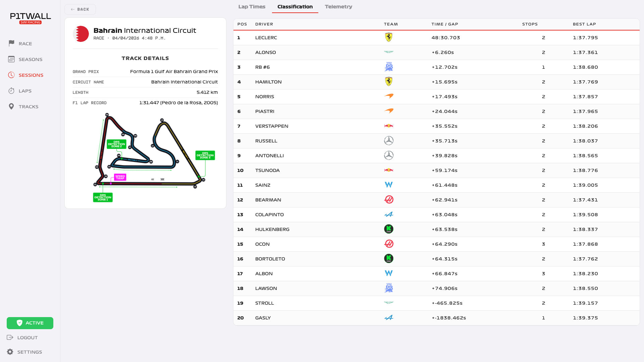Click the Track Details heading
Image resolution: width=644 pixels, height=362 pixels.
click(145, 58)
